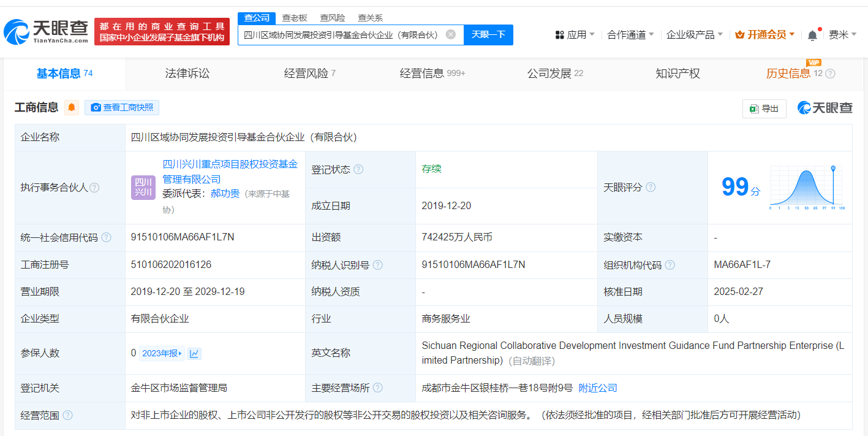This screenshot has height=436, width=868.
Task: Select the 经营信息 tab
Action: pyautogui.click(x=432, y=74)
